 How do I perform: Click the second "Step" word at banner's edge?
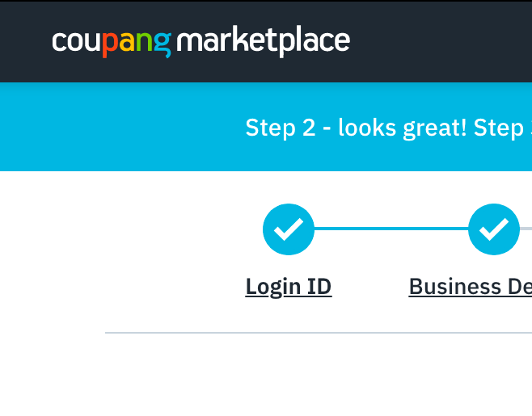coord(499,128)
